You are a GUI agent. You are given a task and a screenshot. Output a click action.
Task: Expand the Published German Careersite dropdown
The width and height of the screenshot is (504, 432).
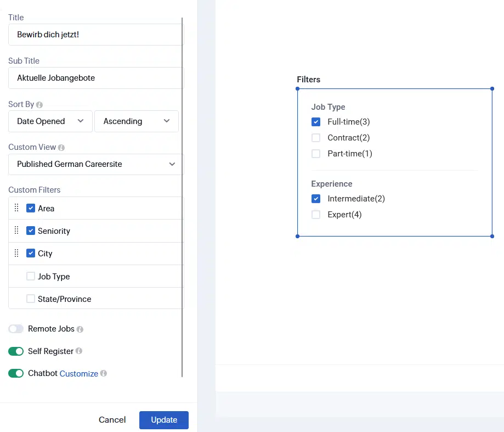pyautogui.click(x=95, y=164)
